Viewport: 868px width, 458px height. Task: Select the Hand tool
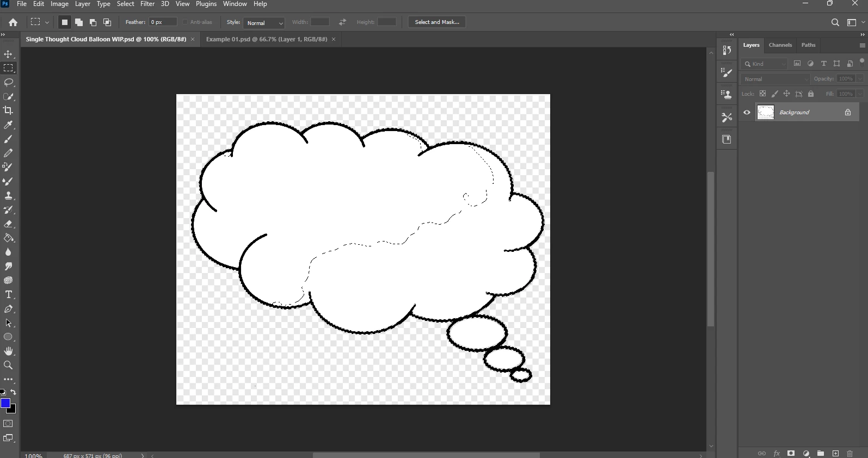click(8, 351)
